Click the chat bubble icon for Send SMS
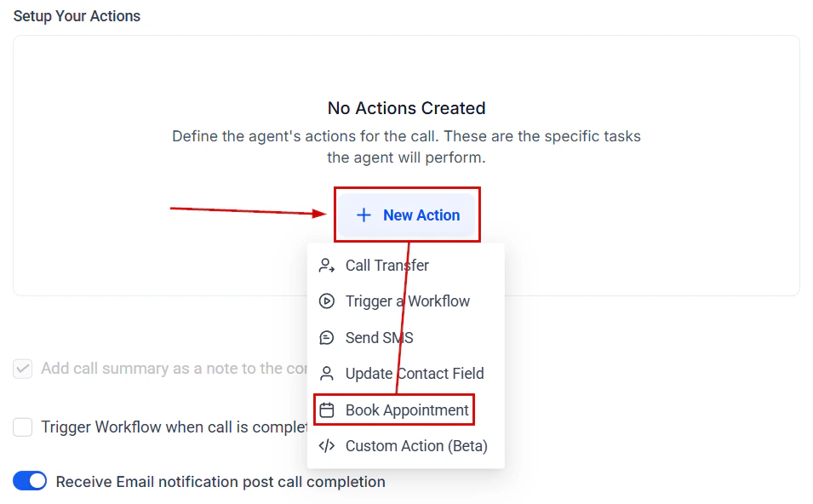The width and height of the screenshot is (813, 504). coord(326,337)
